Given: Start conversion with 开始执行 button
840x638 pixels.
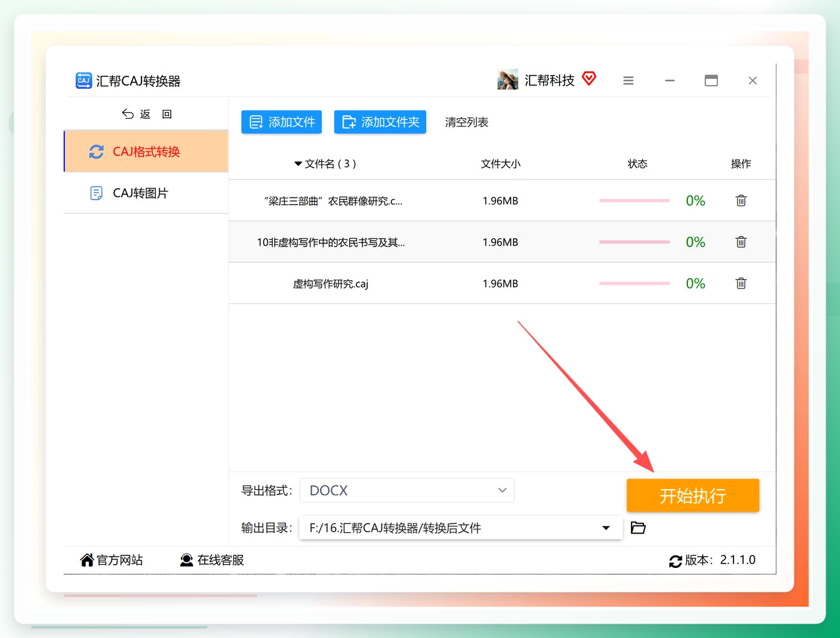Looking at the screenshot, I should (693, 495).
